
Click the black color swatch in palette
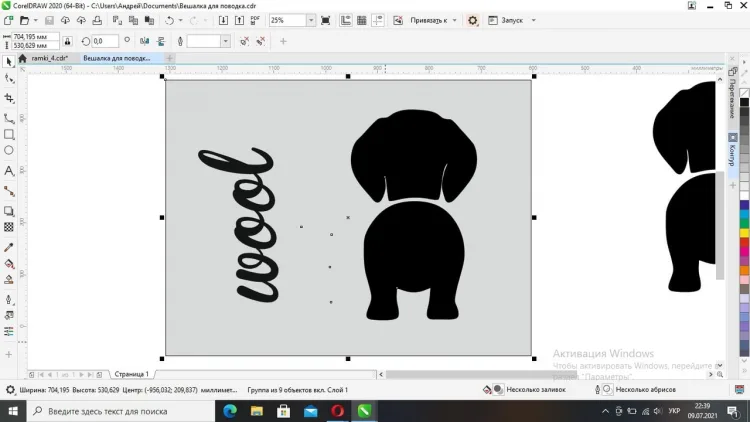[x=744, y=102]
